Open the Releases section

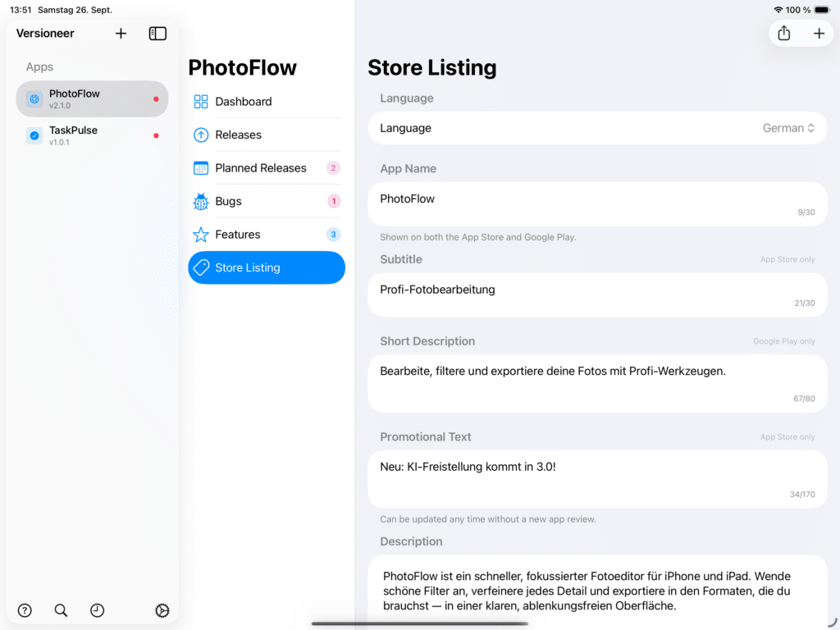tap(267, 135)
